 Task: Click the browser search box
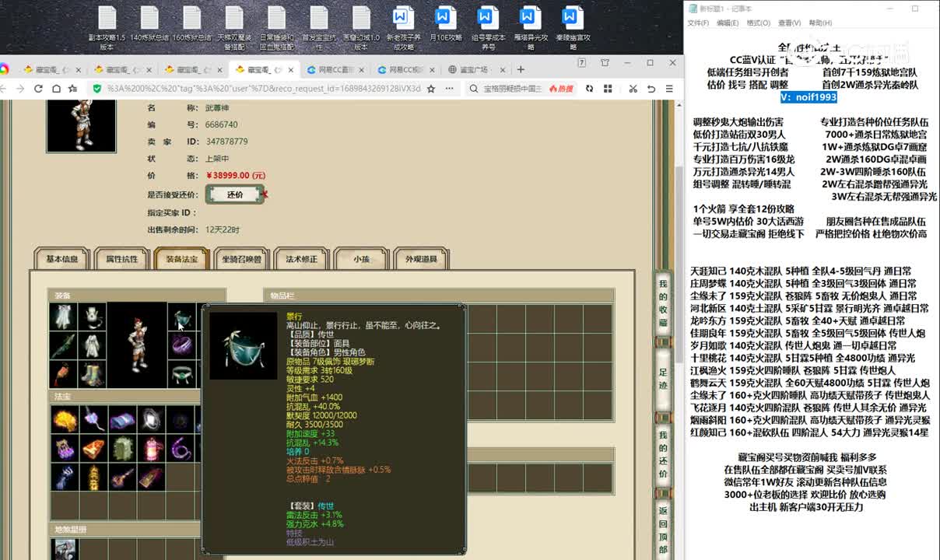514,89
